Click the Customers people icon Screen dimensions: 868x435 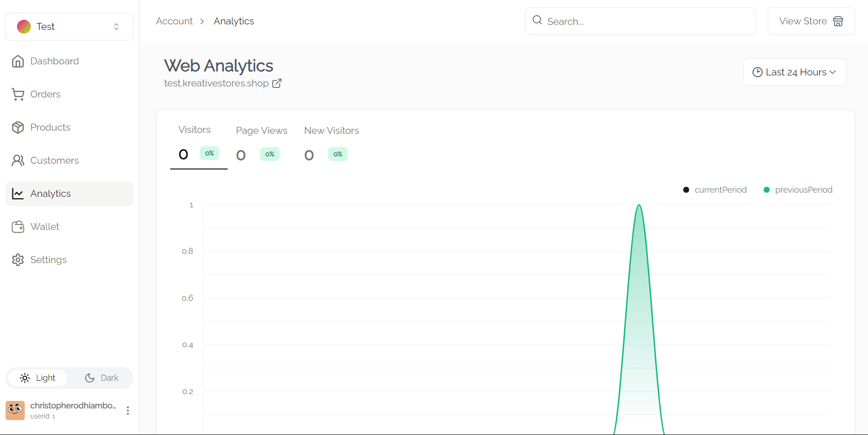coord(18,160)
